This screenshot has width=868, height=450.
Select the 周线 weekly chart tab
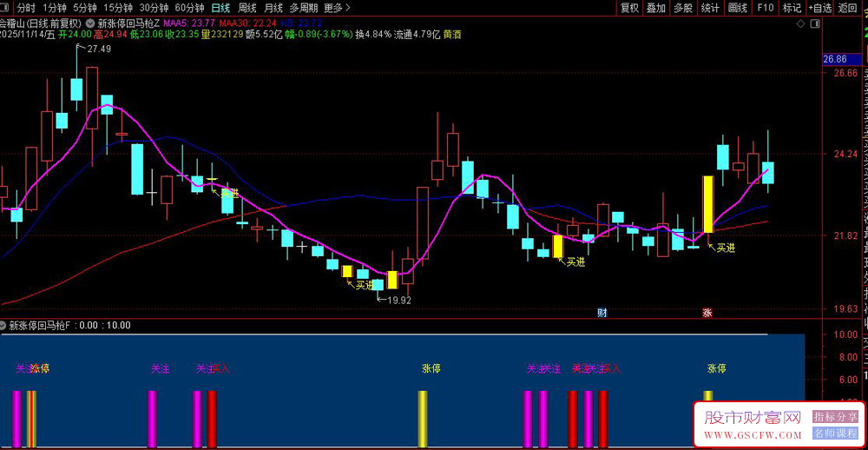(247, 8)
